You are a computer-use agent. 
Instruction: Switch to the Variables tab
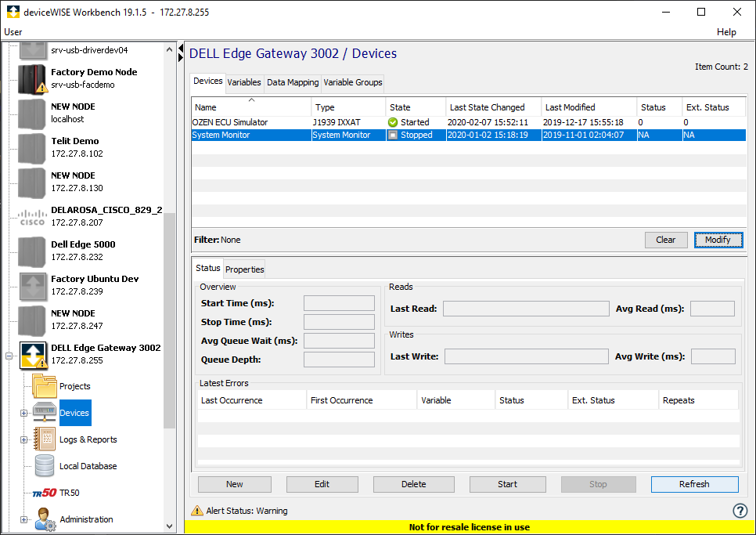click(x=244, y=82)
